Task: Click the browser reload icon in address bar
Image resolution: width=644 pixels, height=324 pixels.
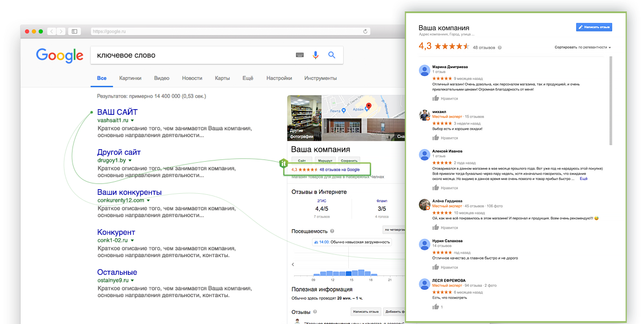Action: point(365,31)
